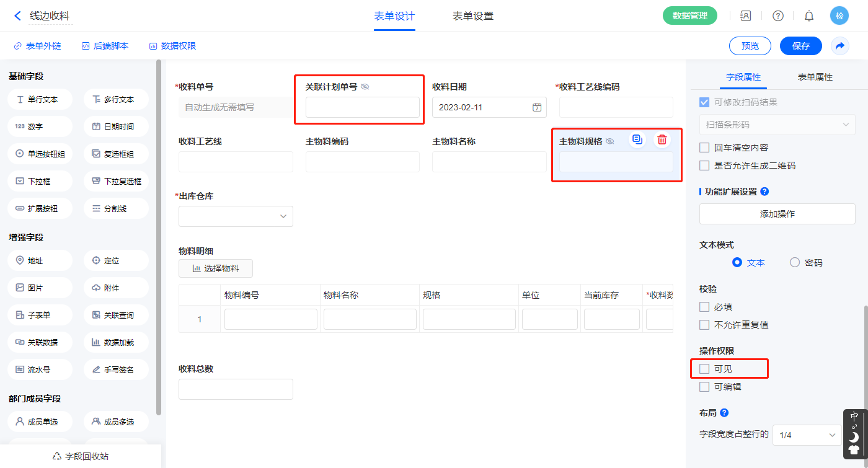Enable the 可见 checkbox
This screenshot has width=868, height=468.
coord(704,369)
